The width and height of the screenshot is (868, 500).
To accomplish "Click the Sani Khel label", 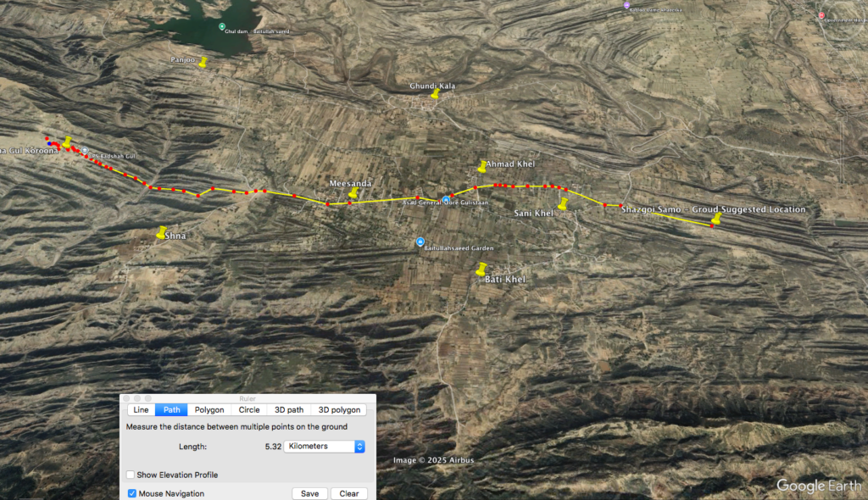I will pos(534,214).
